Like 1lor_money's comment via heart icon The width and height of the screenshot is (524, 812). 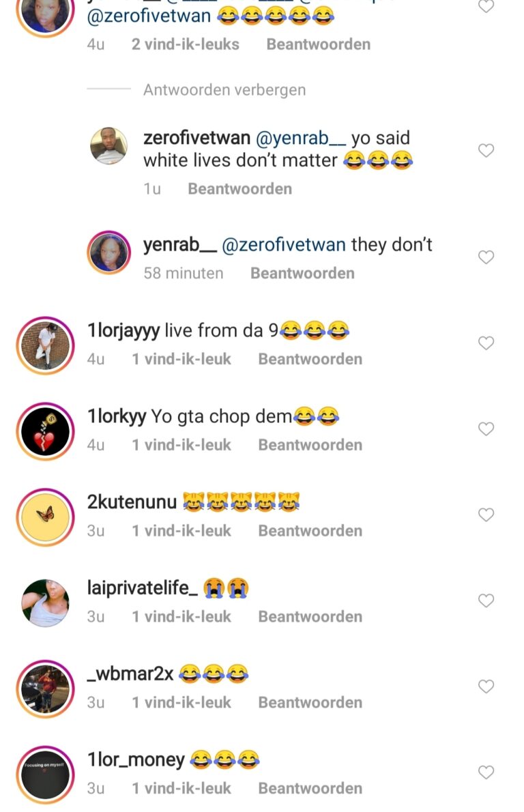pyautogui.click(x=486, y=772)
